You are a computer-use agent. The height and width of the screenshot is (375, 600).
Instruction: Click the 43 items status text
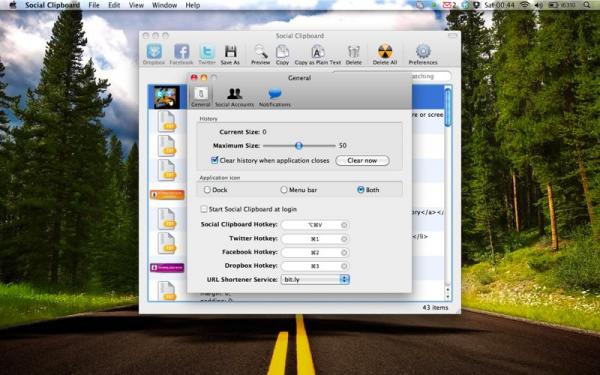click(435, 307)
